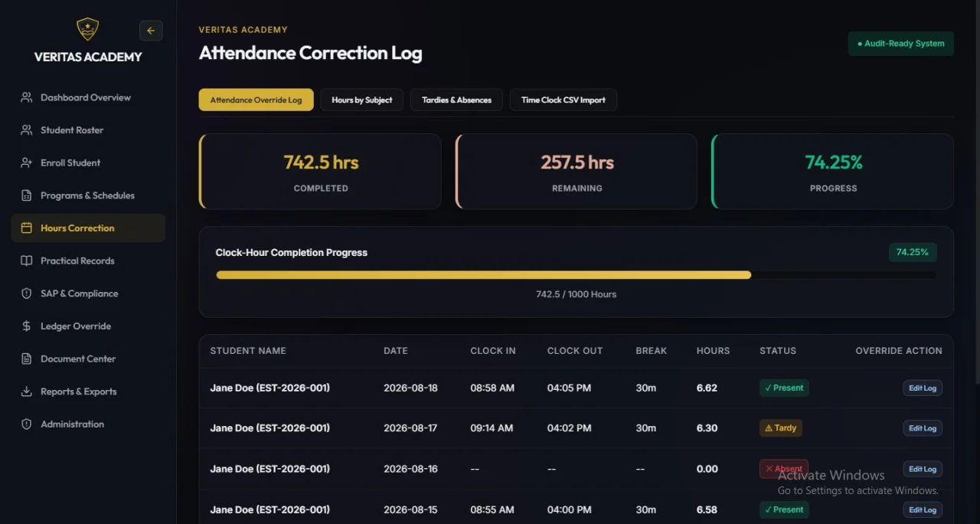The width and height of the screenshot is (980, 524).
Task: Click Edit Log for the 2026-08-15 entry
Action: [x=923, y=509]
